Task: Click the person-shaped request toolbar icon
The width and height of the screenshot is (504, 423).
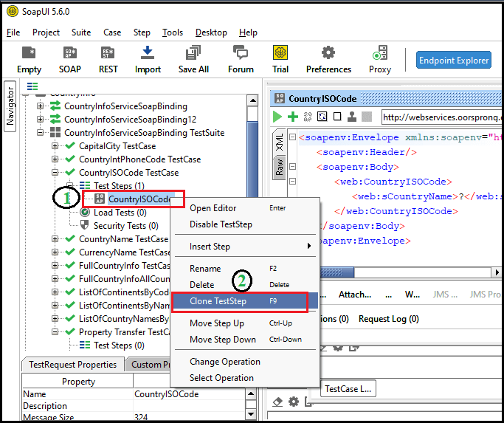Action: pyautogui.click(x=352, y=117)
